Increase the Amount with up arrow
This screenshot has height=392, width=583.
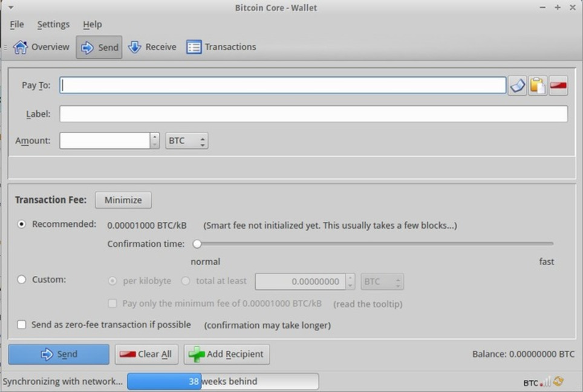point(155,137)
